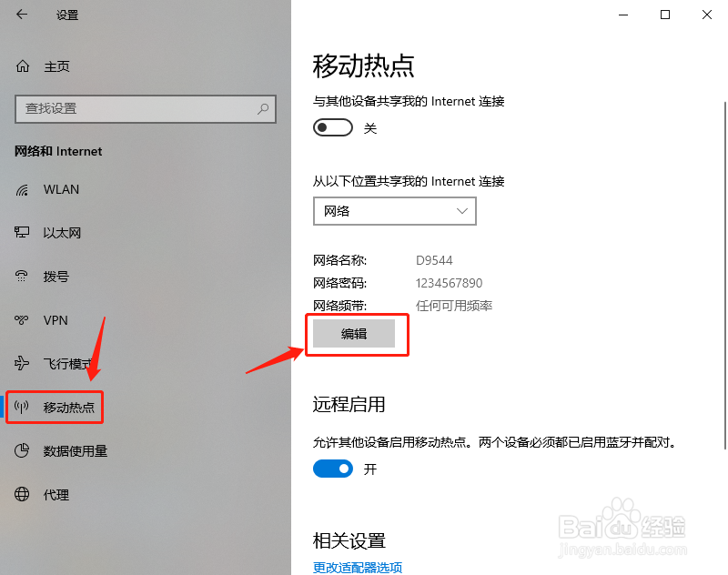Viewport: 728px width, 575px height.
Task: Click the 编辑 button
Action: 354,334
